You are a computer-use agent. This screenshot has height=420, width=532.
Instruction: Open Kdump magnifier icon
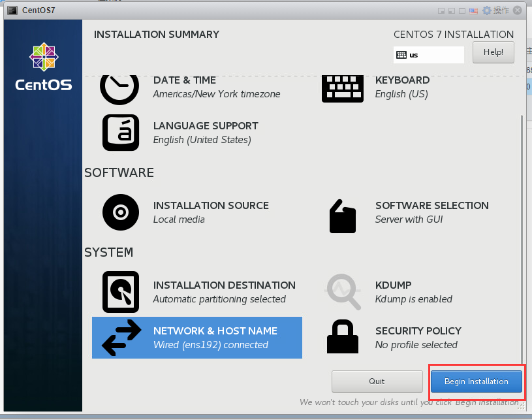tap(343, 292)
